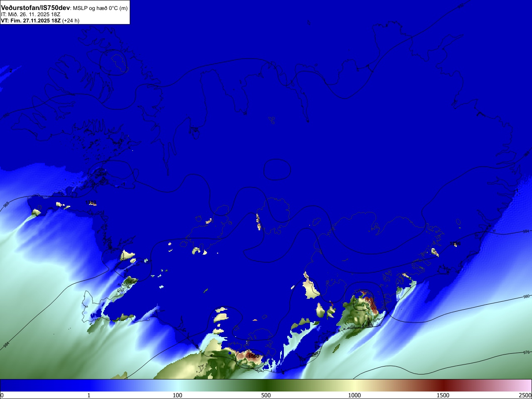Click the '(+24 h)' forecast offset text
This screenshot has width=532, height=399.
pyautogui.click(x=71, y=20)
